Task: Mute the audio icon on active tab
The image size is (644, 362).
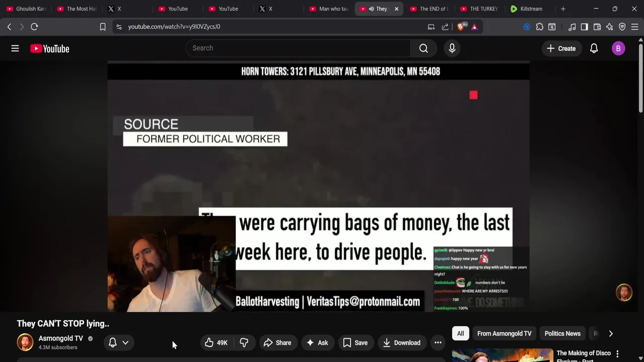Action: (x=371, y=9)
